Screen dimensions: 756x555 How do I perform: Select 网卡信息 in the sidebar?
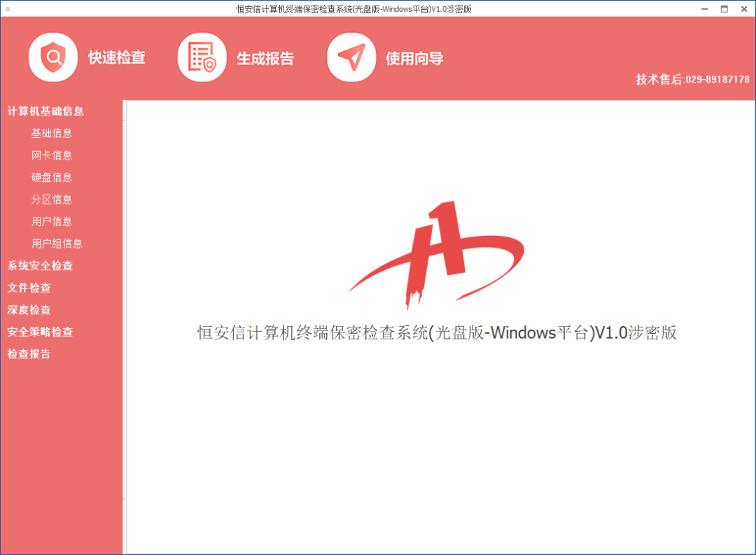52,155
